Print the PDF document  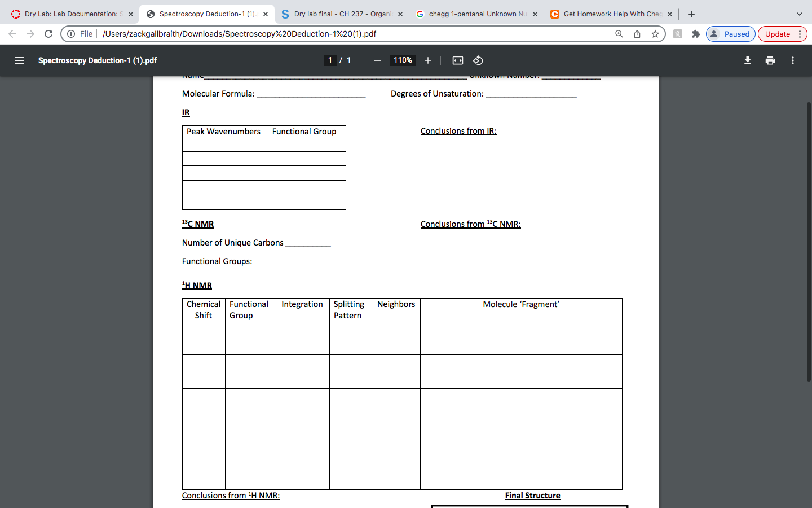770,60
